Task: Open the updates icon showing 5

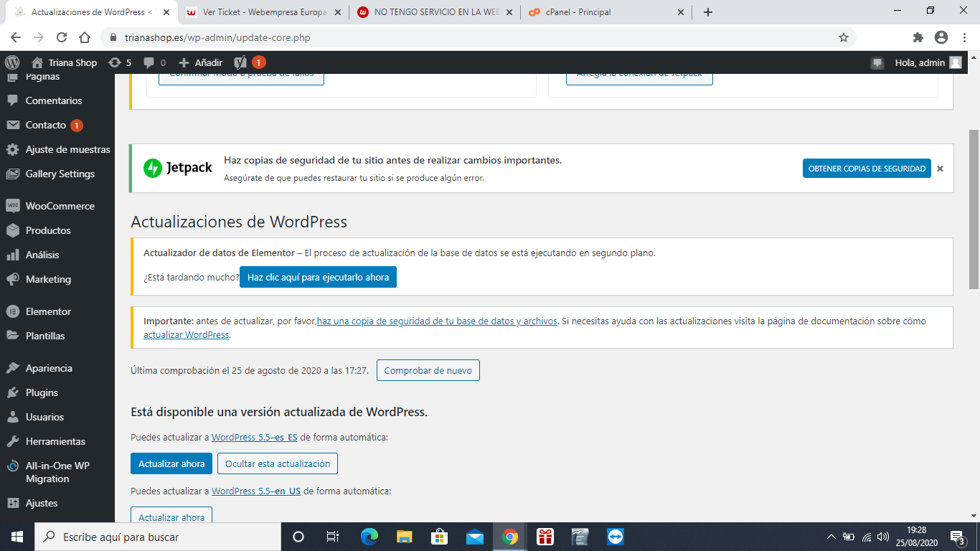Action: pos(120,62)
